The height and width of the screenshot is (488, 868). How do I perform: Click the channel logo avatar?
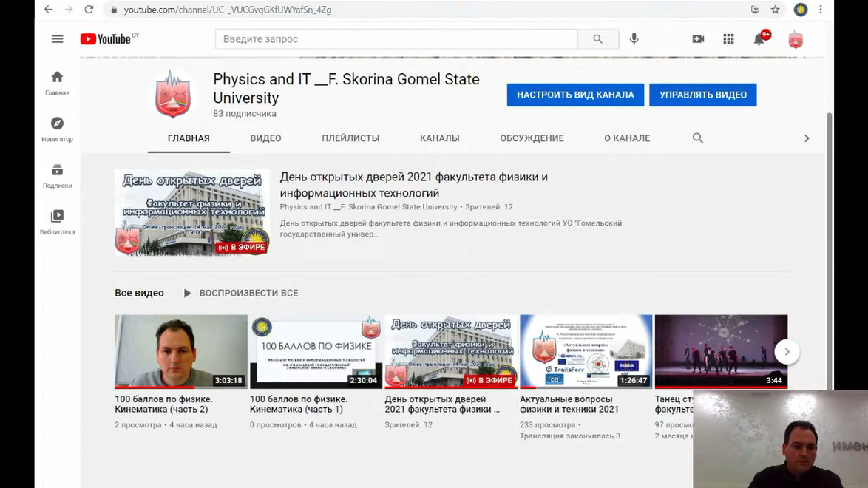(173, 95)
